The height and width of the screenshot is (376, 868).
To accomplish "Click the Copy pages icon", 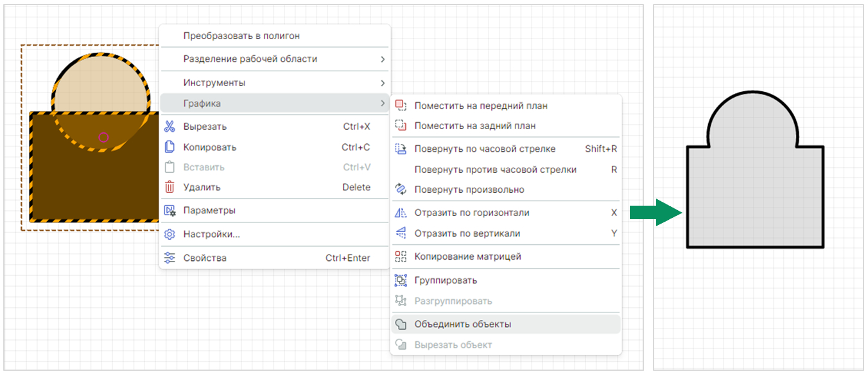I will 169,147.
